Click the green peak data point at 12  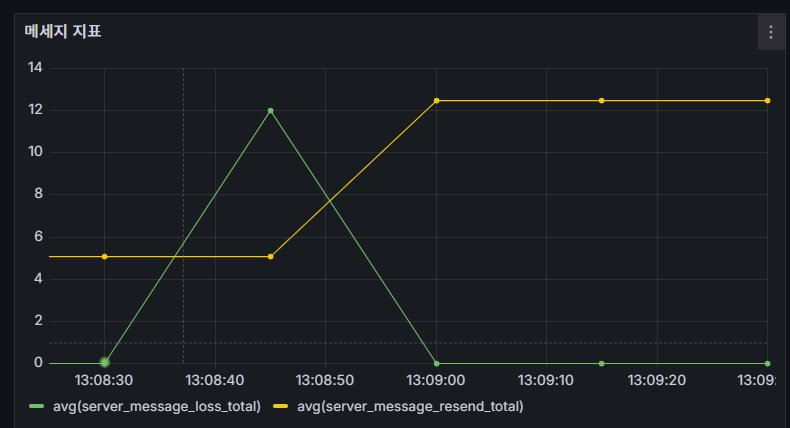point(270,110)
